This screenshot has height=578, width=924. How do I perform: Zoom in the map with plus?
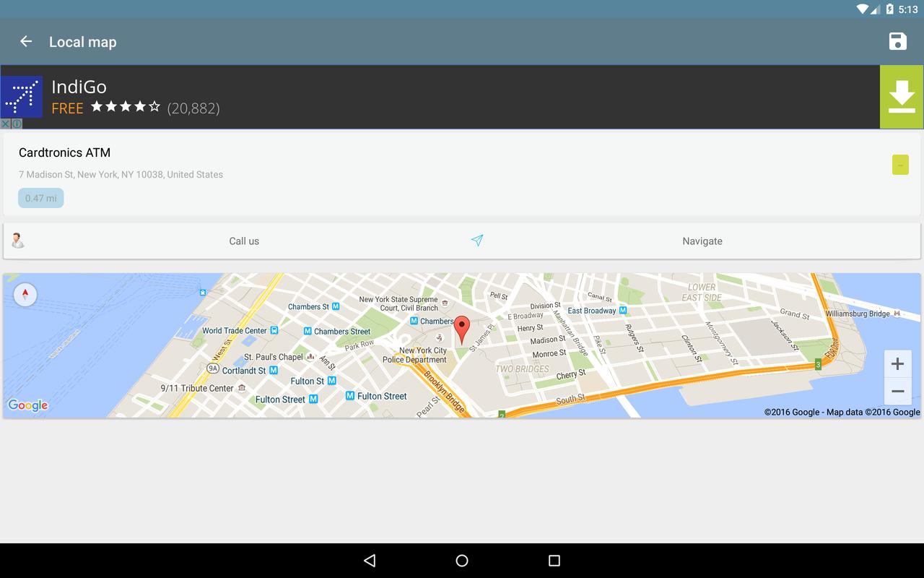897,363
